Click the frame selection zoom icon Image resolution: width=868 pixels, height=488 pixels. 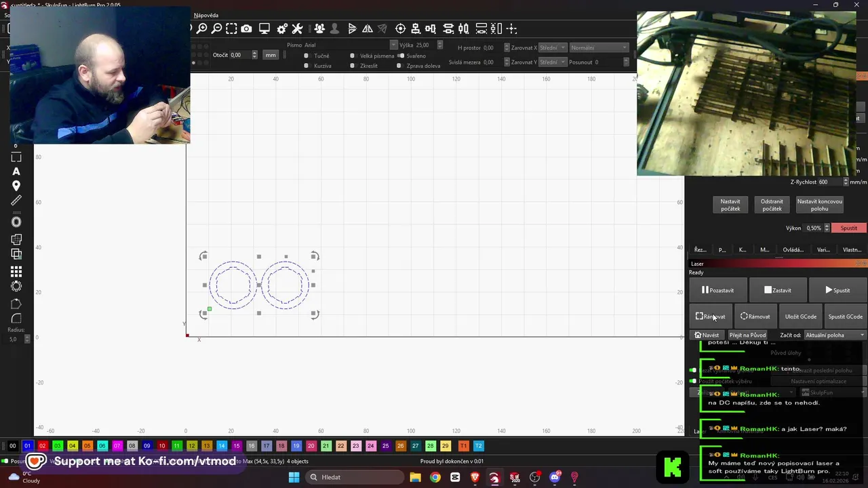pos(231,28)
